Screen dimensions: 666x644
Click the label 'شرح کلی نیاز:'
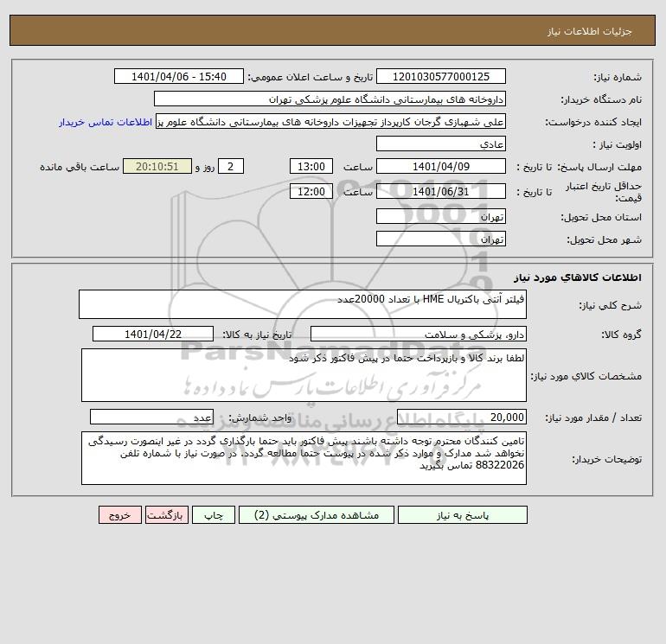point(611,305)
